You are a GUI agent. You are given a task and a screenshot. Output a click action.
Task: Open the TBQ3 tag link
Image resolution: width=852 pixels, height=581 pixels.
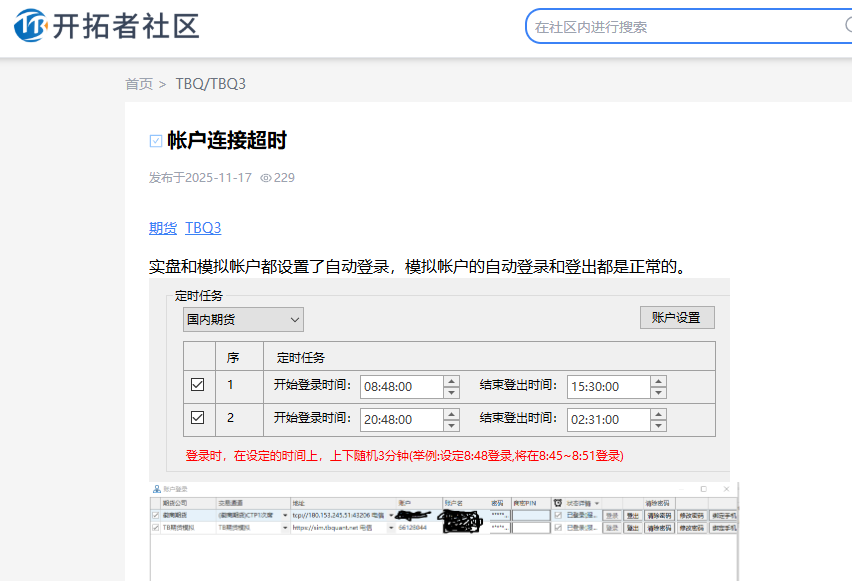click(x=203, y=228)
